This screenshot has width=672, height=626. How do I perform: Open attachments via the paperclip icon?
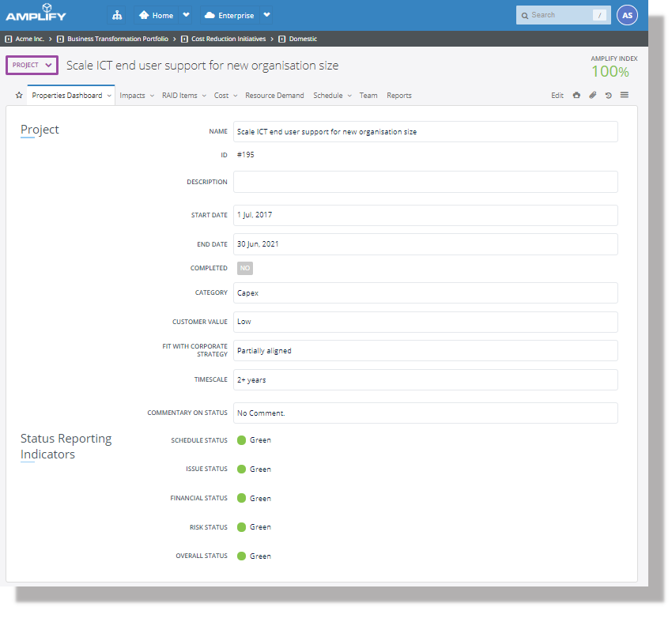pyautogui.click(x=592, y=96)
